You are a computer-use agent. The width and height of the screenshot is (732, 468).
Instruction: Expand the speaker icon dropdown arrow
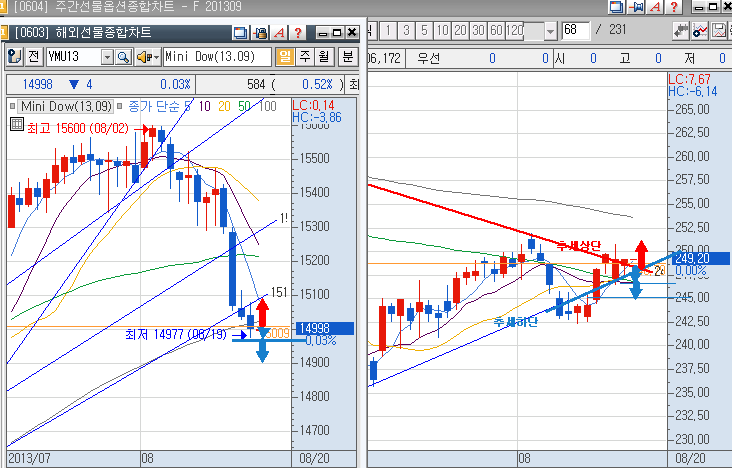pyautogui.click(x=156, y=56)
